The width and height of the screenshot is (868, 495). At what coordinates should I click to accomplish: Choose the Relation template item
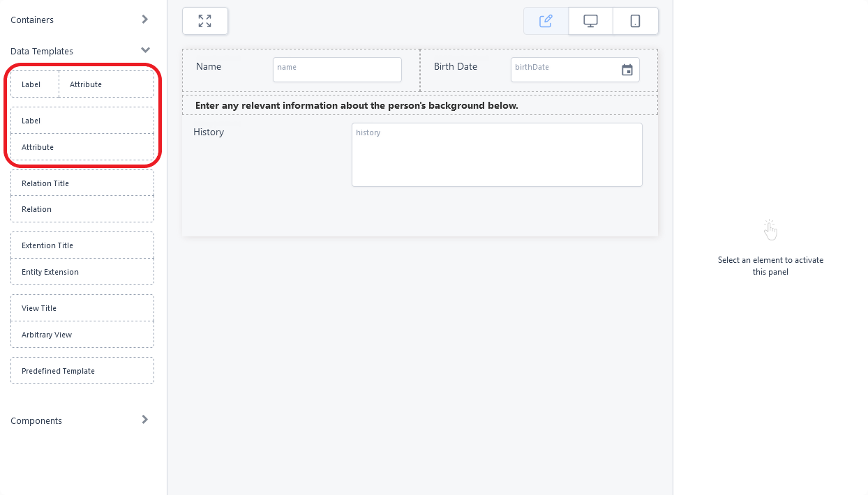tap(82, 209)
